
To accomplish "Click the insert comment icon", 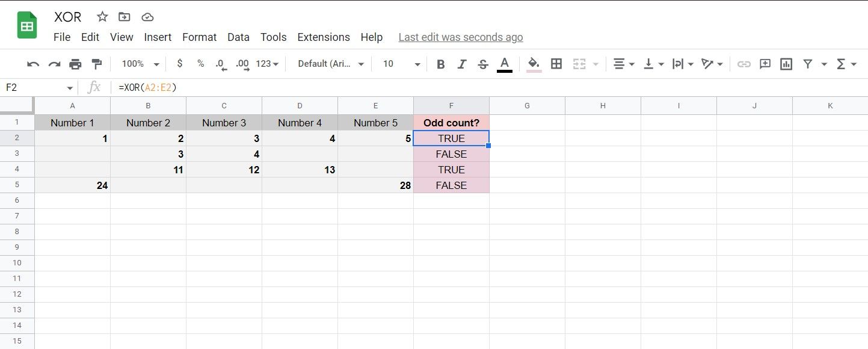I will 765,64.
